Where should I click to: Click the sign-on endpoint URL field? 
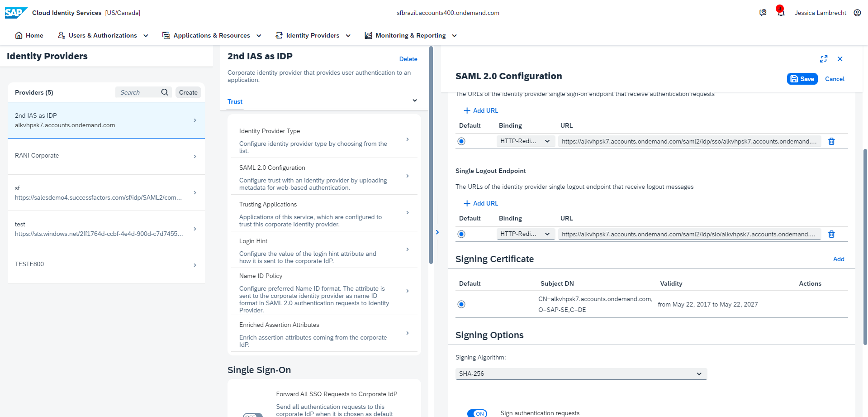[689, 141]
